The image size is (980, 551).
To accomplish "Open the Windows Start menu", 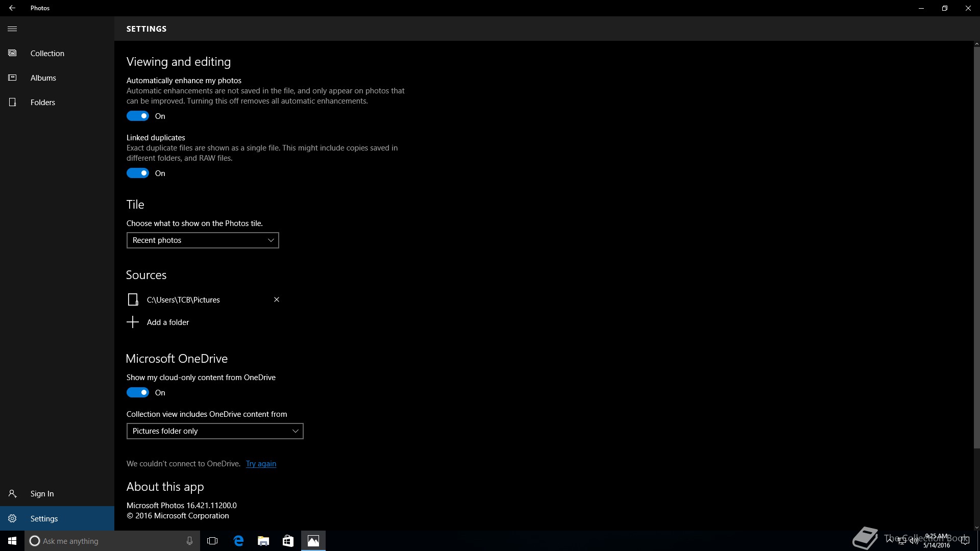I will pos(12,541).
